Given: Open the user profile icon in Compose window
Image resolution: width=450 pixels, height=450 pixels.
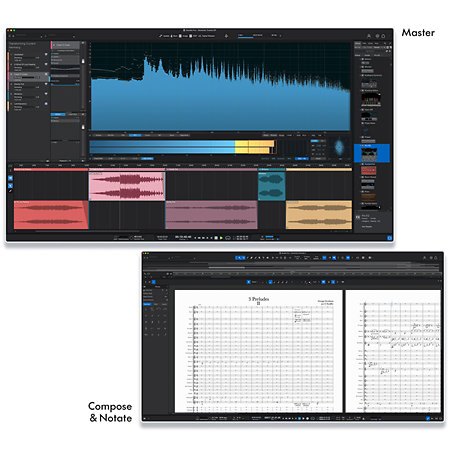Looking at the screenshot, I should click(x=425, y=258).
